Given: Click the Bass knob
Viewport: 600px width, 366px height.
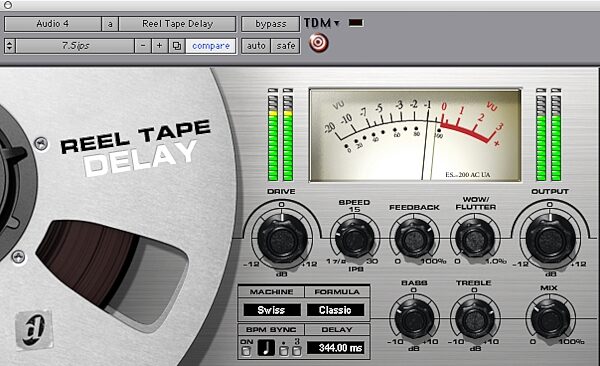Looking at the screenshot, I should pos(414,319).
